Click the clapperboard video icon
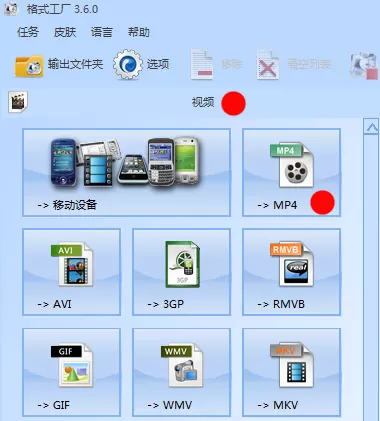 coord(18,102)
